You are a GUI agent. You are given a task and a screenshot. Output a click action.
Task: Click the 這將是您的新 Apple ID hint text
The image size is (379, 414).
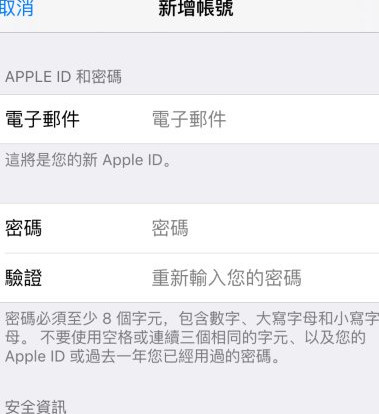88,160
